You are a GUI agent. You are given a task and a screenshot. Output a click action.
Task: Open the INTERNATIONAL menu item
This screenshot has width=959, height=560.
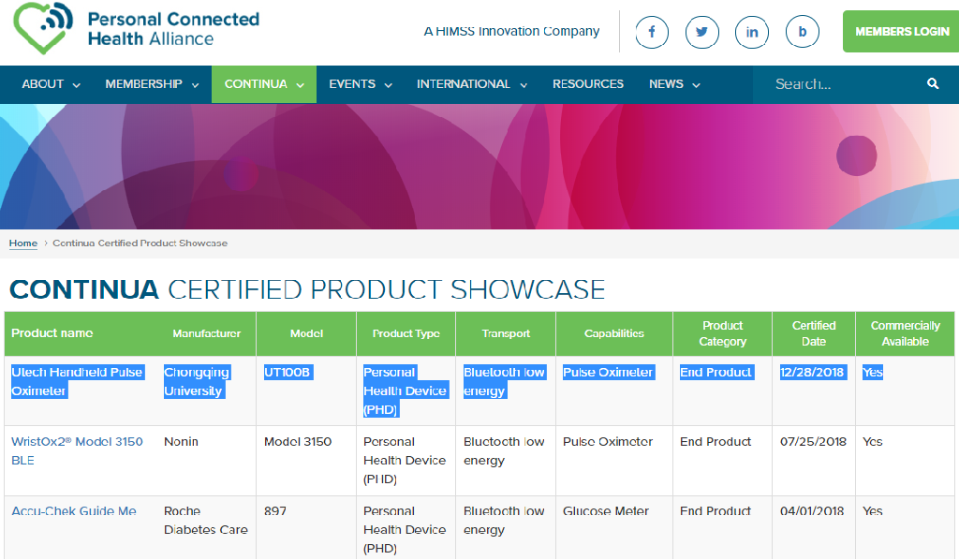464,83
